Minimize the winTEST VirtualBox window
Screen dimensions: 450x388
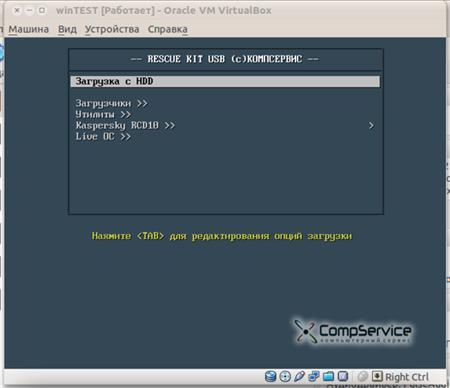click(x=29, y=10)
